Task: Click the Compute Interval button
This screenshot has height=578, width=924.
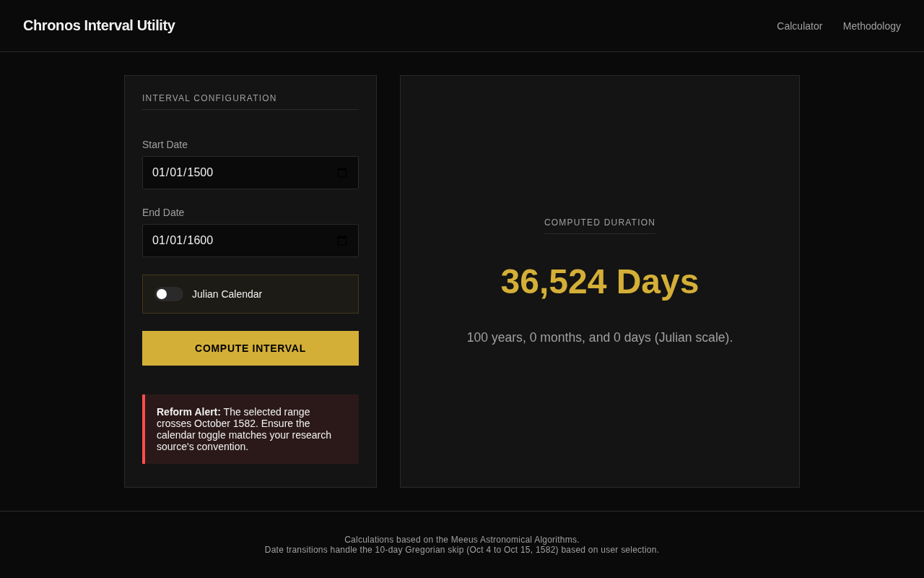Action: (x=250, y=348)
